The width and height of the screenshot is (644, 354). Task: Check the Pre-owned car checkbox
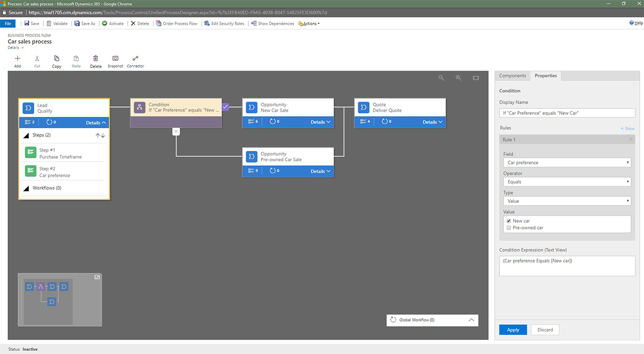509,228
